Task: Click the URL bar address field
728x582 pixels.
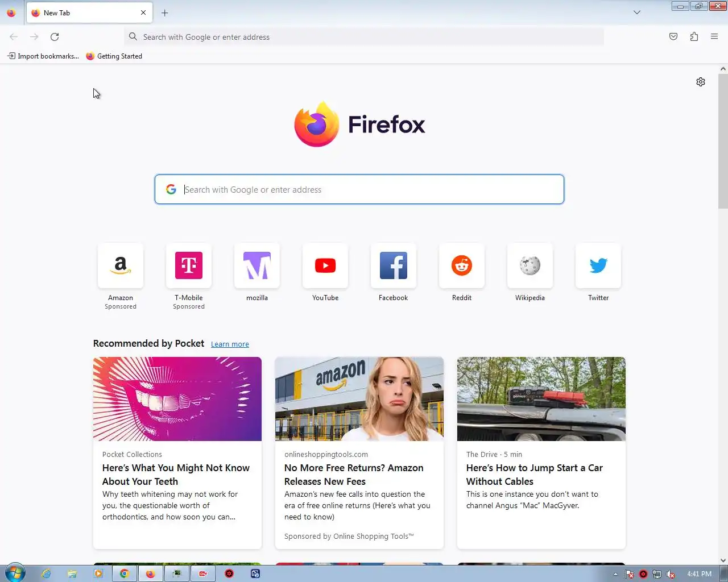Action: point(364,37)
